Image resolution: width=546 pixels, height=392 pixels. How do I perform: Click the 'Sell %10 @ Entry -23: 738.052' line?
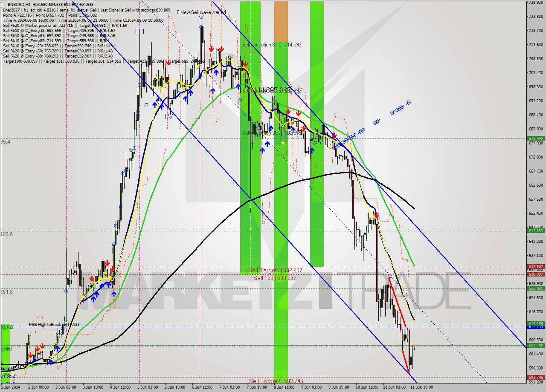click(58, 46)
